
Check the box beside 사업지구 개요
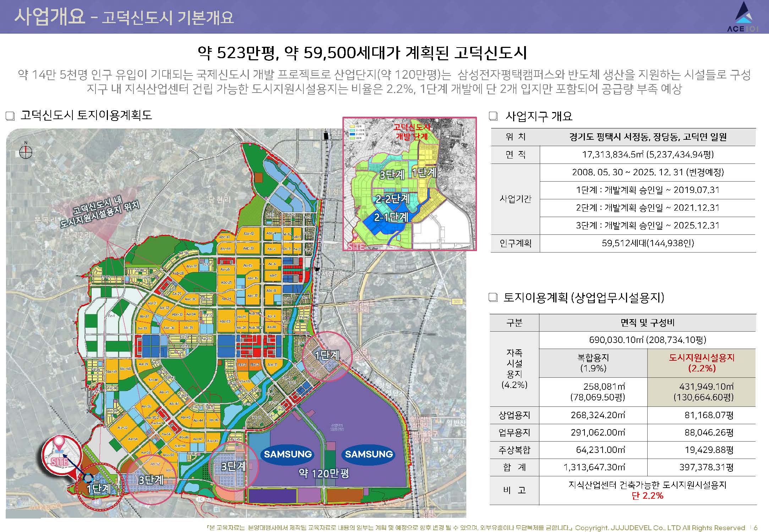[x=493, y=116]
